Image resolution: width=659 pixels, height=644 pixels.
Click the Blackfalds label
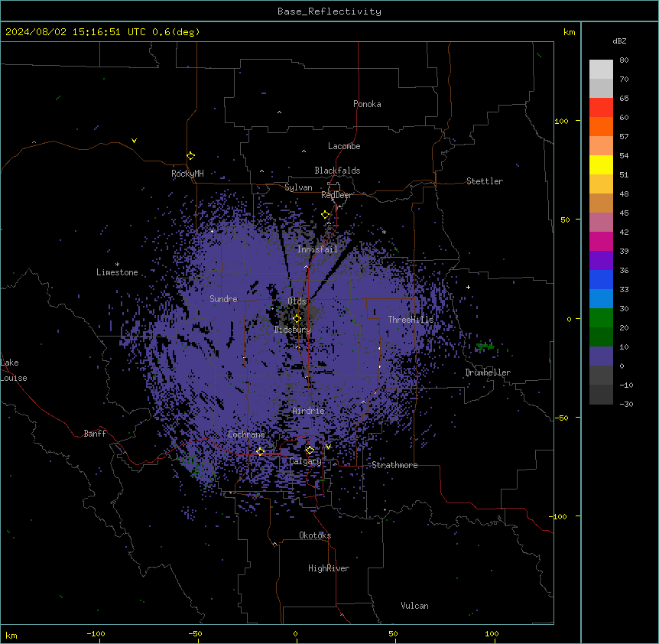coord(337,171)
